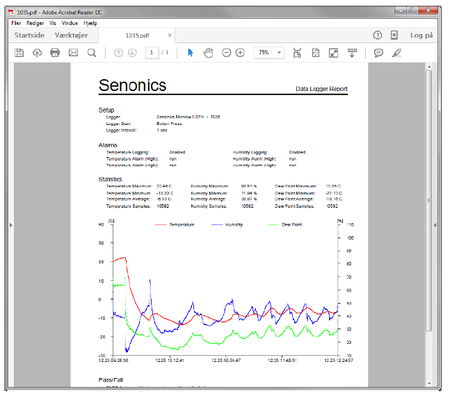Switch to the Værktøjer tab

click(71, 35)
